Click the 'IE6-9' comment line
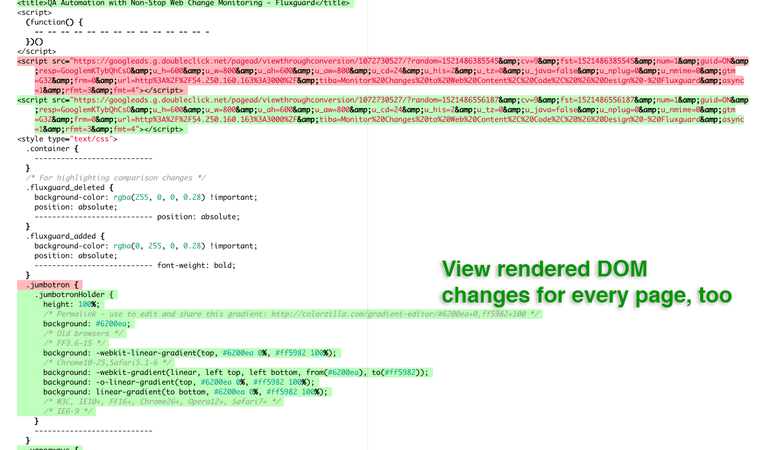Viewport: 775px width, 450px height. pos(67,411)
